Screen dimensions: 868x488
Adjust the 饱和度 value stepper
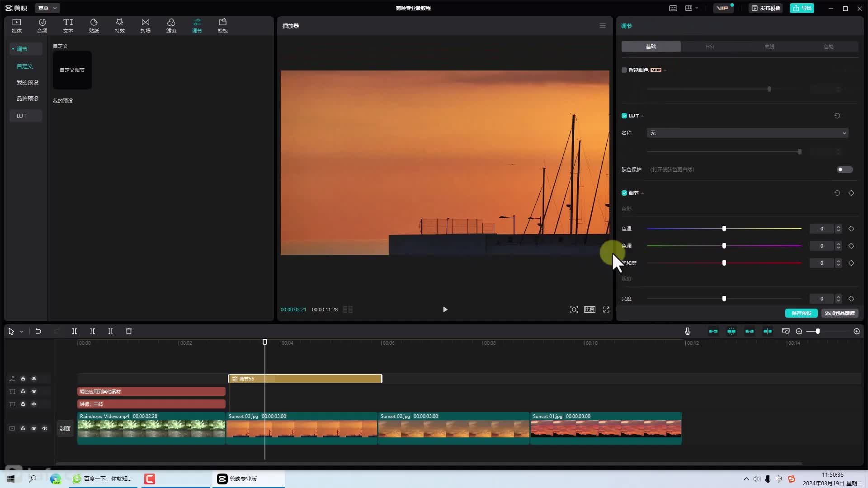[x=839, y=263]
